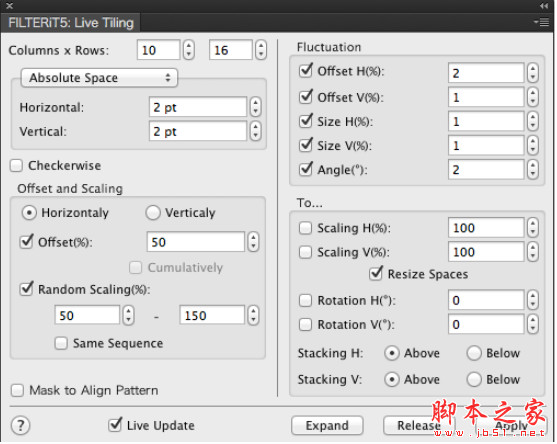Image resolution: width=557 pixels, height=444 pixels.
Task: Click the Rows input field
Action: [x=231, y=50]
